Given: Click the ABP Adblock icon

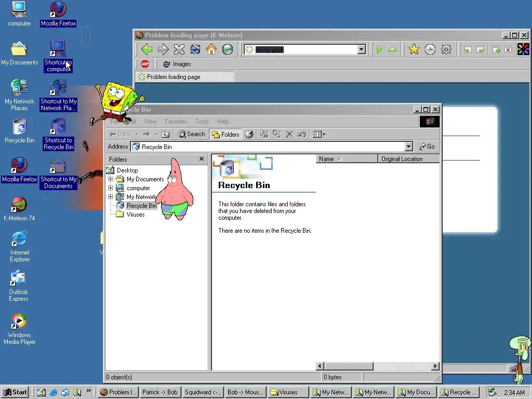Looking at the screenshot, I should tap(145, 64).
